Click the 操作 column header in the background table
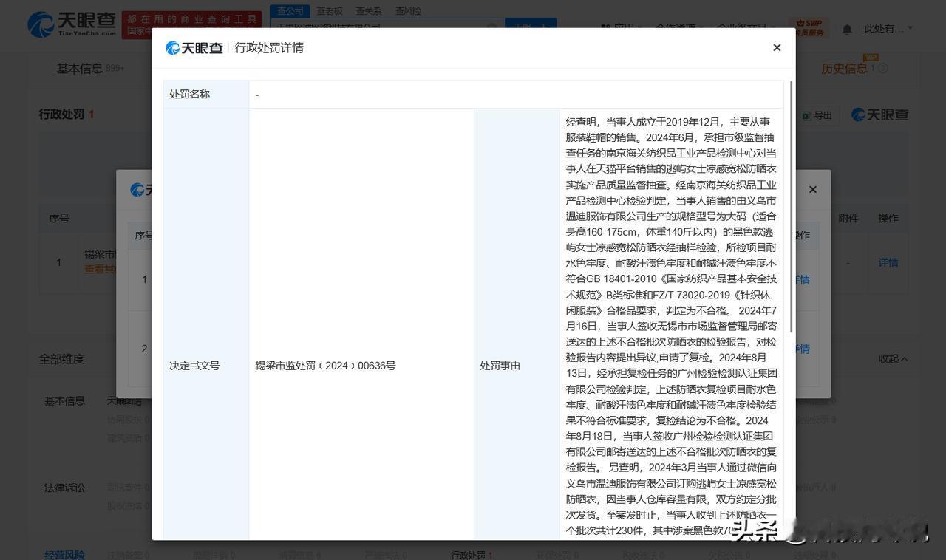Viewport: 946px width, 560px height. coord(888,218)
